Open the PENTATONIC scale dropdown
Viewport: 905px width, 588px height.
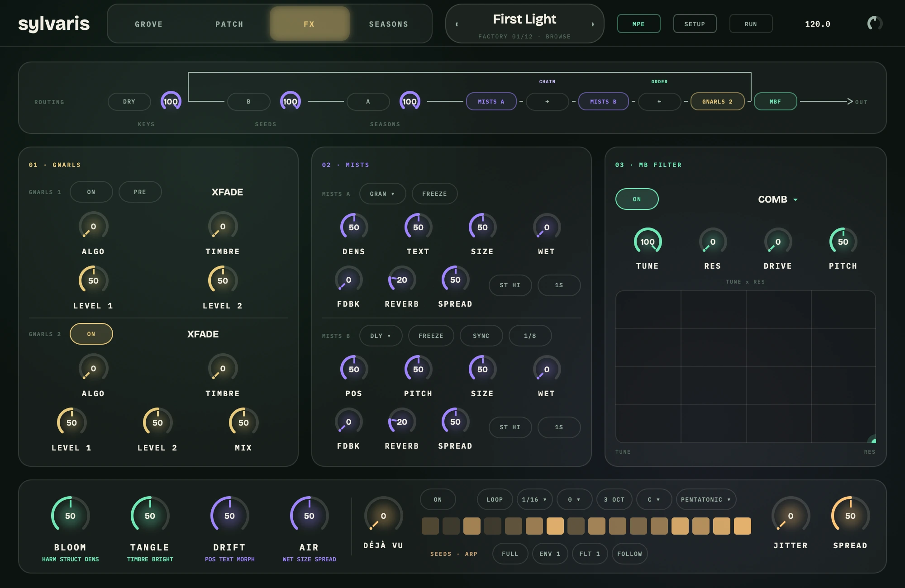[706, 499]
